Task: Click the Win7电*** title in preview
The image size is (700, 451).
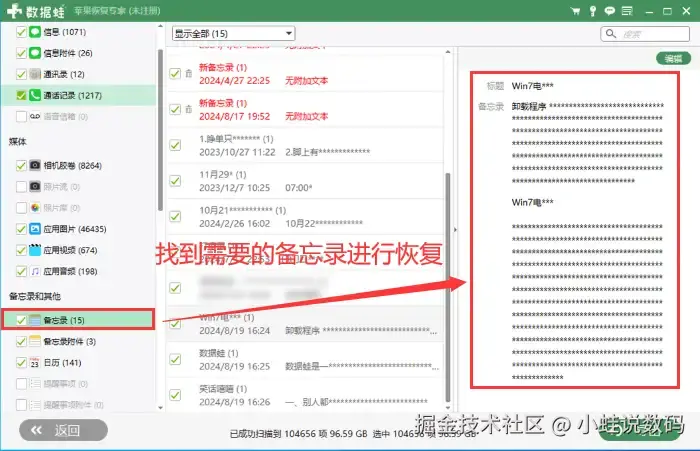Action: 533,86
